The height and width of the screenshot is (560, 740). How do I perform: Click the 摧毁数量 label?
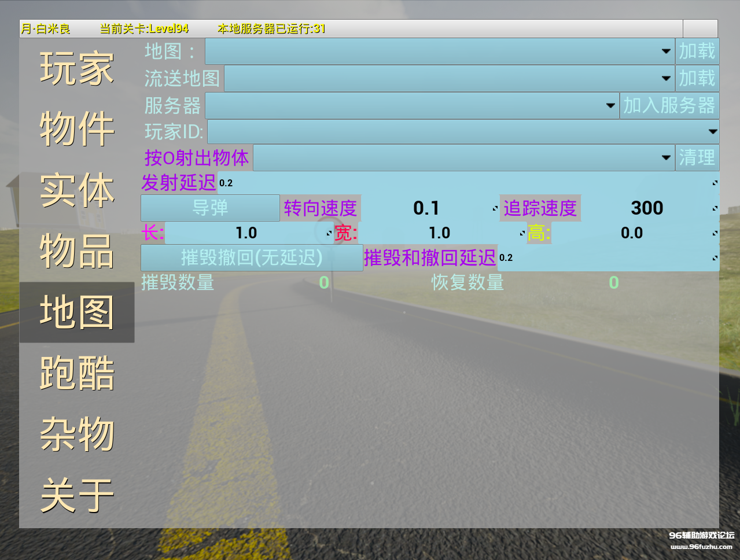pos(178,282)
